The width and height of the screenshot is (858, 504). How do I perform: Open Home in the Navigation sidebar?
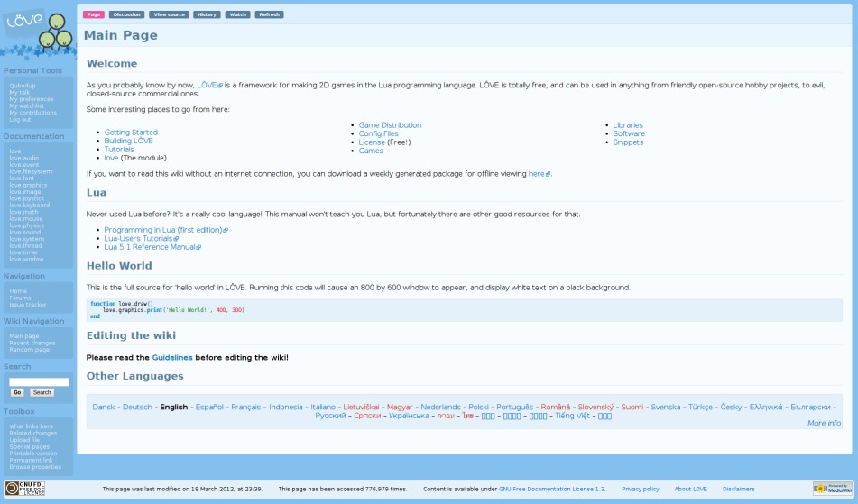click(x=17, y=291)
